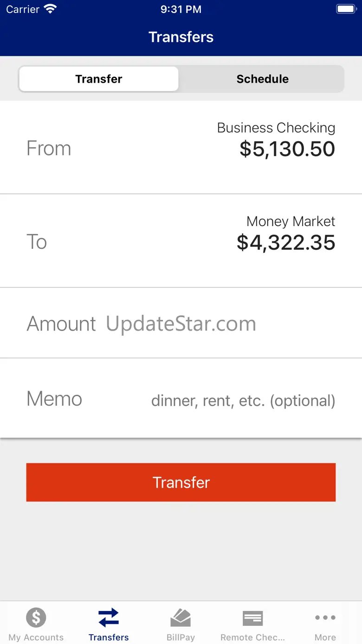362x644 pixels.
Task: Select the Transfer segment at top
Action: click(99, 79)
